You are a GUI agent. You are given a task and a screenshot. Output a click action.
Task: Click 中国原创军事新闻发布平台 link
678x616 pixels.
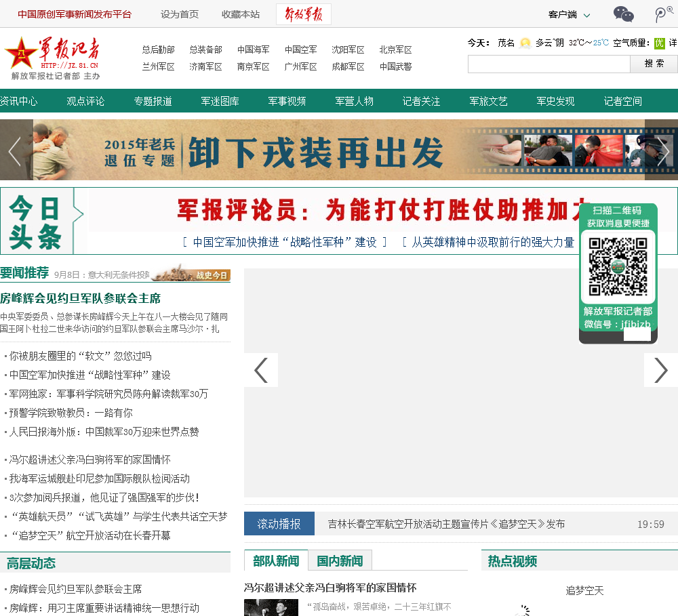pyautogui.click(x=75, y=14)
